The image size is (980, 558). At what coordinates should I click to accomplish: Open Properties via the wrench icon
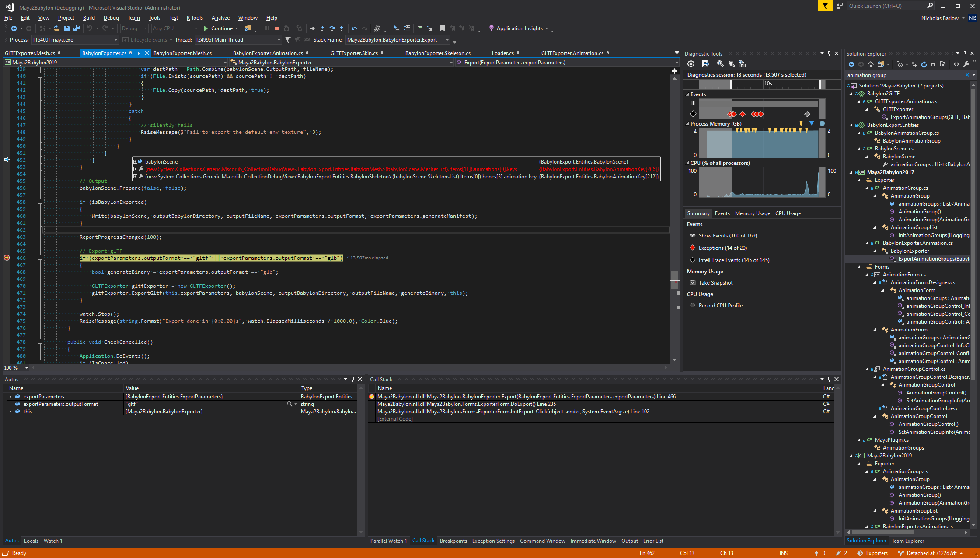[x=966, y=64]
